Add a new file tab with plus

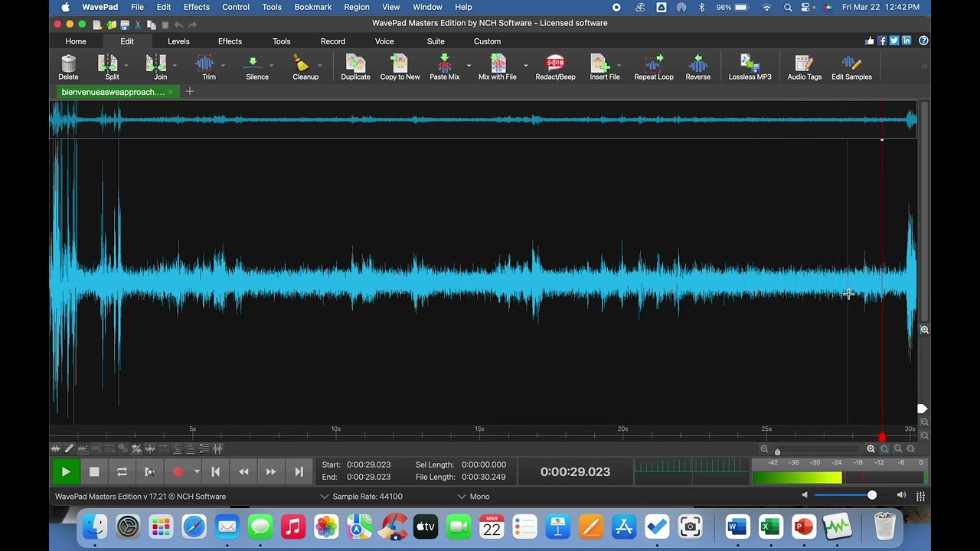click(x=189, y=92)
